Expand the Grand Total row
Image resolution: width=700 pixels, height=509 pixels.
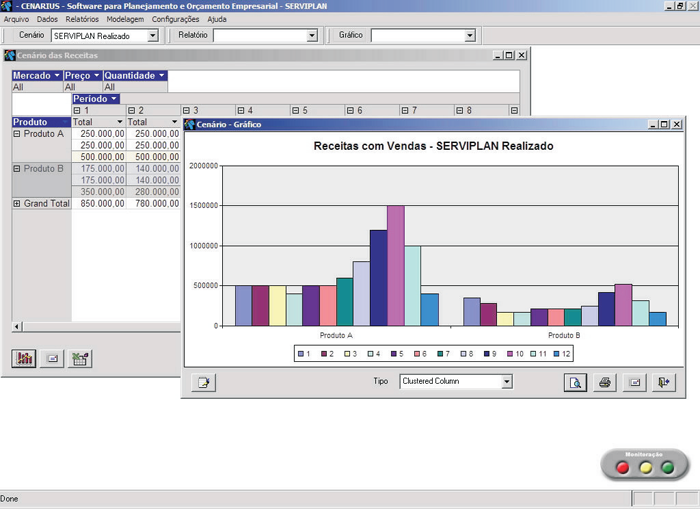tap(17, 203)
